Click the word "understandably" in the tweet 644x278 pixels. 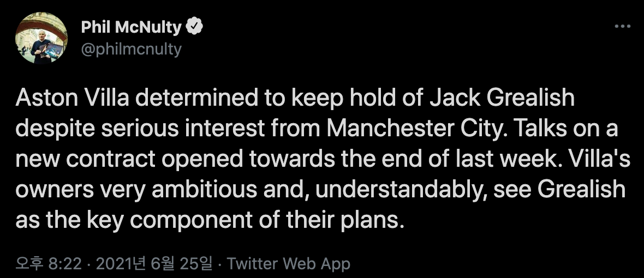403,189
